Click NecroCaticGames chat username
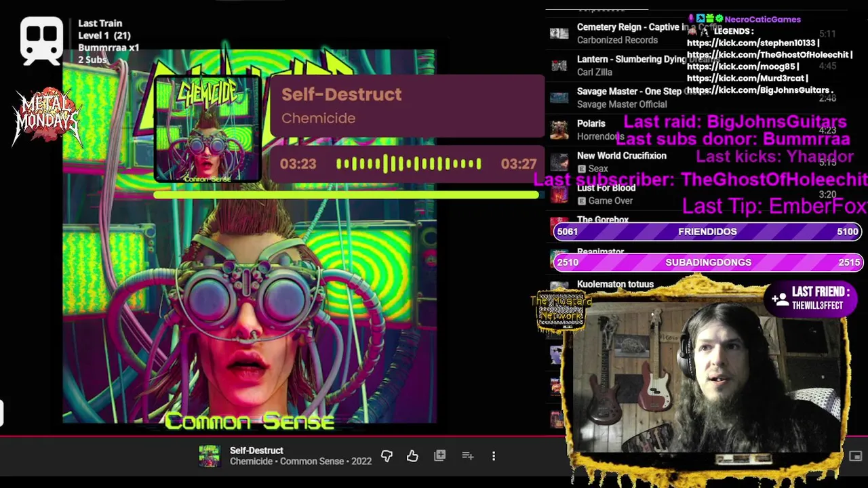The width and height of the screenshot is (868, 488). coord(762,20)
